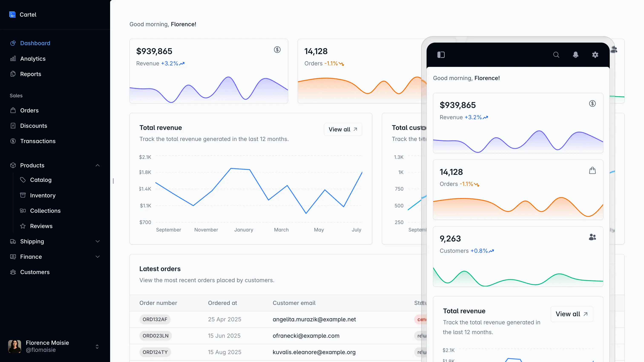
Task: Click the Catalog tag icon
Action: pos(23,180)
